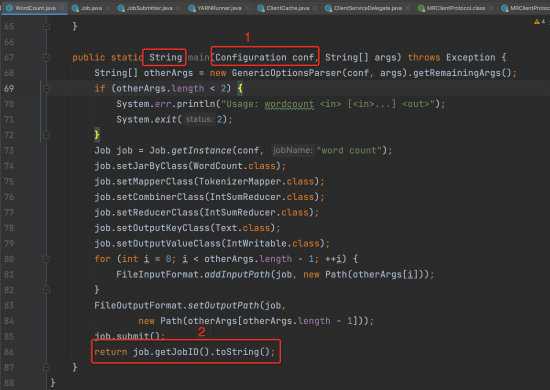
Task: Click line number 69 in the gutter
Action: pyautogui.click(x=9, y=88)
